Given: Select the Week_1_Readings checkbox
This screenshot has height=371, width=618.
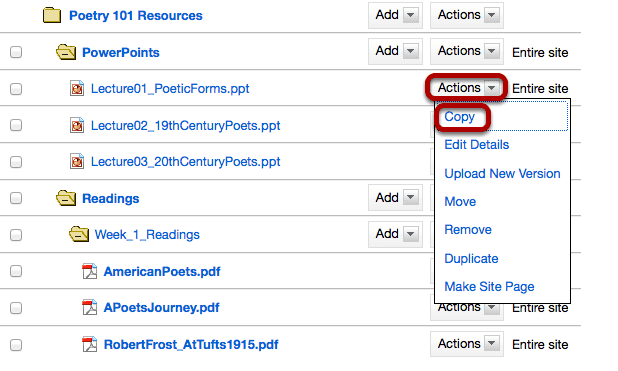Looking at the screenshot, I should point(16,235).
